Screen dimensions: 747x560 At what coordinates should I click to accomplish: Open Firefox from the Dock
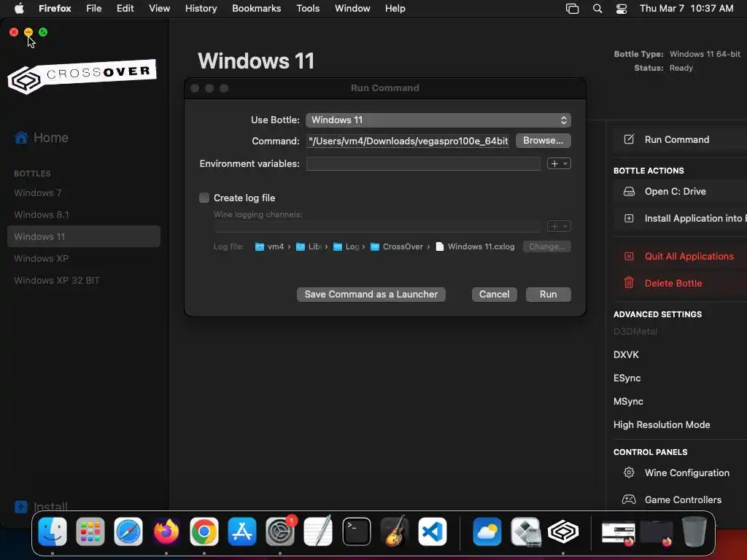pyautogui.click(x=166, y=532)
